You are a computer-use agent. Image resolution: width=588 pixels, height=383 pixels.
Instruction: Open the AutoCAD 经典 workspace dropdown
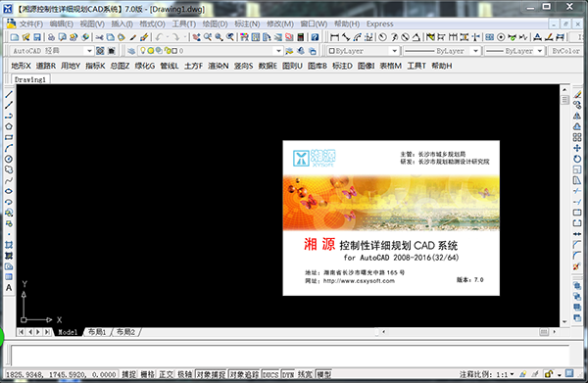point(89,51)
